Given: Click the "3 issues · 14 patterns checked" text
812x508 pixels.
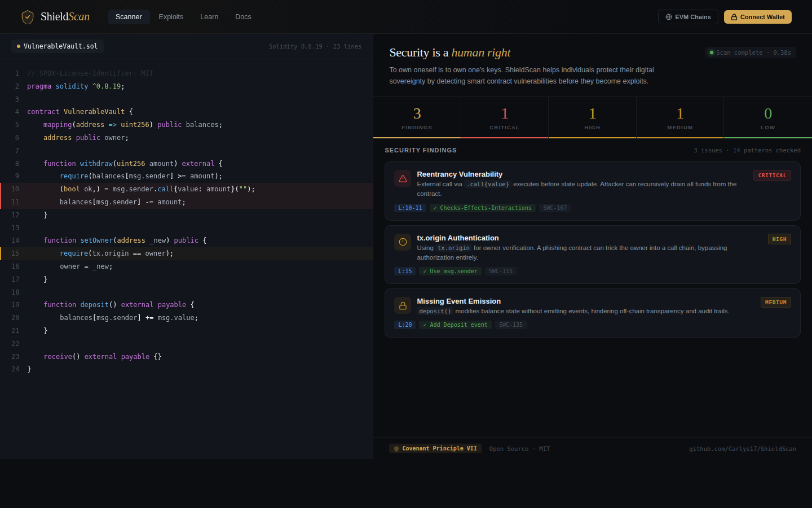Looking at the screenshot, I should [x=747, y=151].
